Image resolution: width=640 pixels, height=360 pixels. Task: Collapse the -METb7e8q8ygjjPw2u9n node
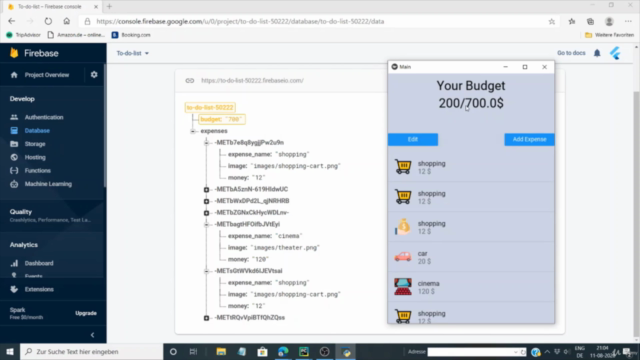207,142
